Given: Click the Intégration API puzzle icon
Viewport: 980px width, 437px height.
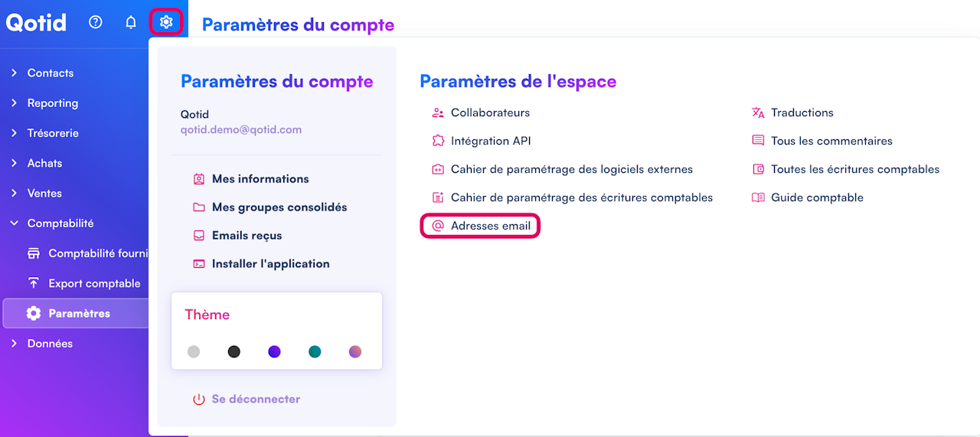Looking at the screenshot, I should coord(438,141).
